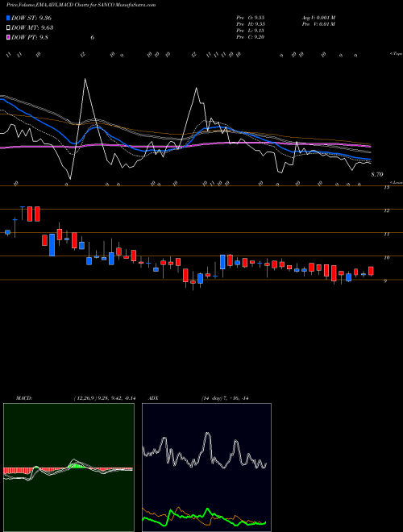Click the 'Pre O: 9.55' value
The image size is (403, 532).
tap(251, 18)
